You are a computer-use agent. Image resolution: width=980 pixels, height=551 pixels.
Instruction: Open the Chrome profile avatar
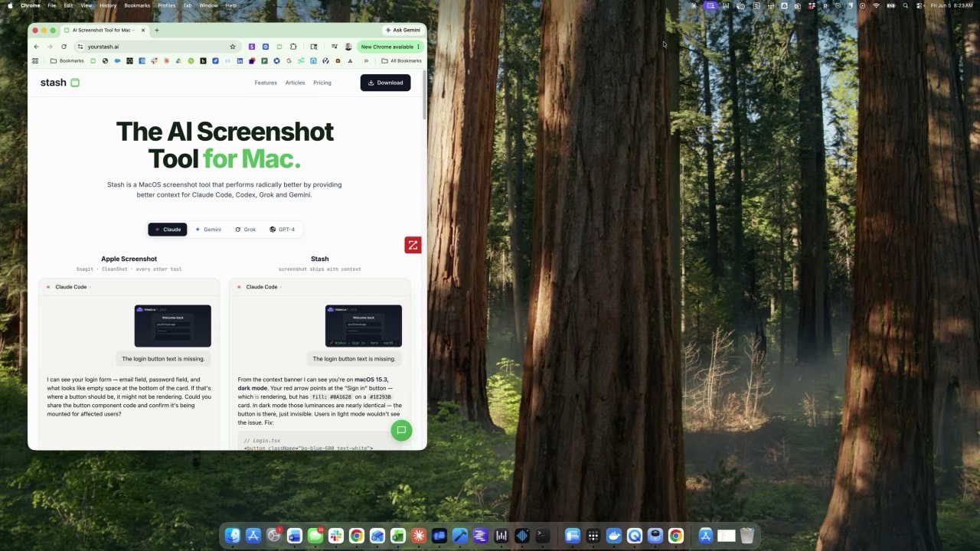[x=348, y=47]
